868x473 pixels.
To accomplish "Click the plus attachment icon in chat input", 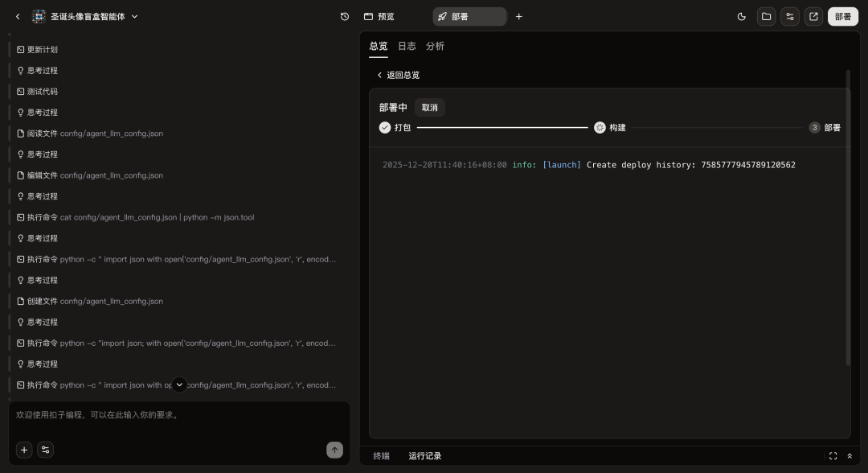I will click(24, 450).
